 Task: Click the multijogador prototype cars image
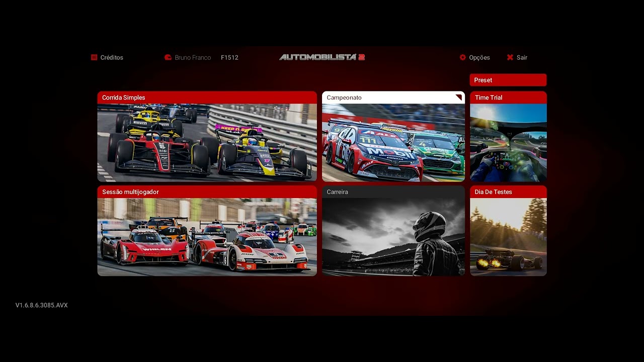[207, 237]
